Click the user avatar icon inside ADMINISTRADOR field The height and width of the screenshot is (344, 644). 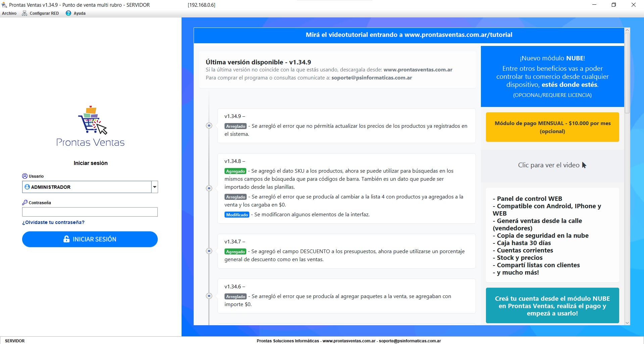pyautogui.click(x=27, y=187)
